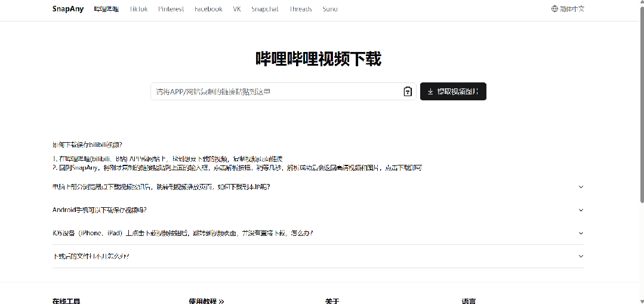Image resolution: width=644 pixels, height=304 pixels.
Task: Select the 哔哩哔哩 tab
Action: pos(106,8)
